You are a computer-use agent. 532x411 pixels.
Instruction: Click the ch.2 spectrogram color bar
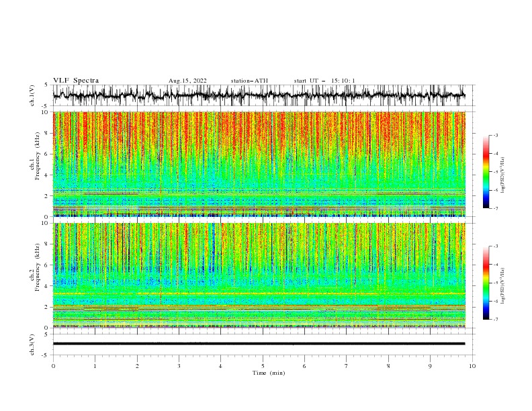486,283
